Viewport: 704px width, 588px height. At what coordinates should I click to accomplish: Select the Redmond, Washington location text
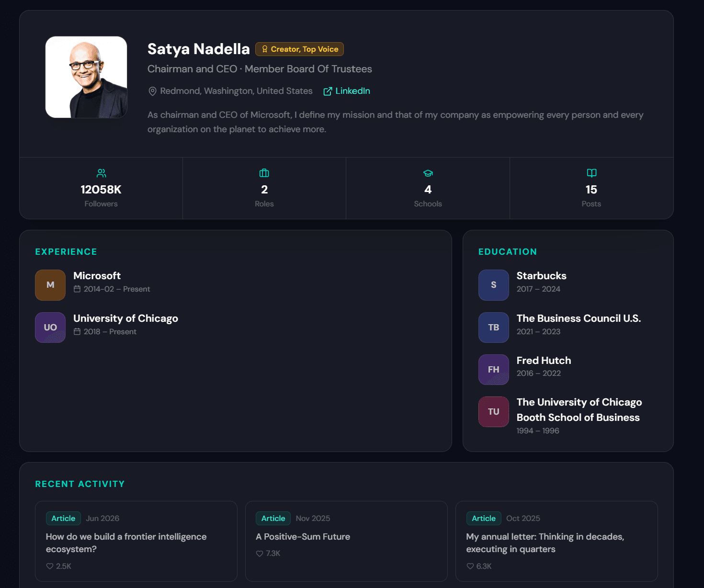pos(236,91)
